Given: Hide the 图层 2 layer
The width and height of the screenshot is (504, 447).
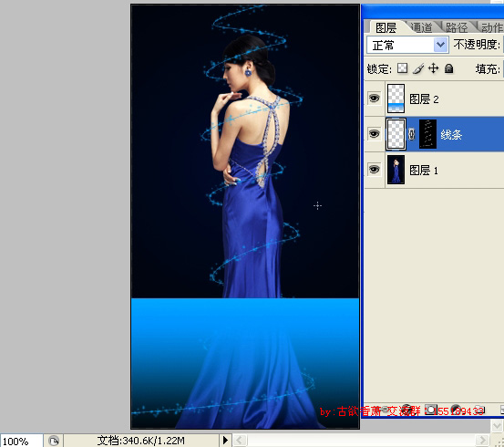Looking at the screenshot, I should 375,99.
